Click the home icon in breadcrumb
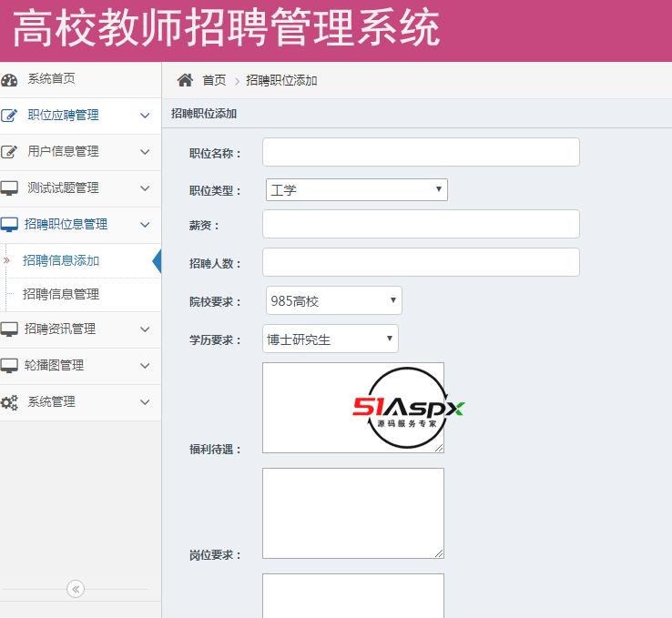The image size is (672, 618). [185, 80]
